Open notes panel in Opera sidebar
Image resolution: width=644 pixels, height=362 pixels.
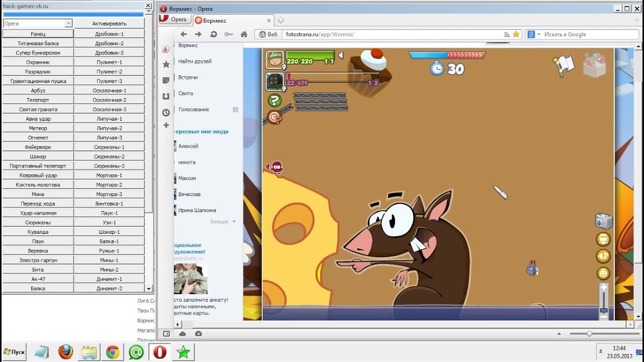(166, 80)
